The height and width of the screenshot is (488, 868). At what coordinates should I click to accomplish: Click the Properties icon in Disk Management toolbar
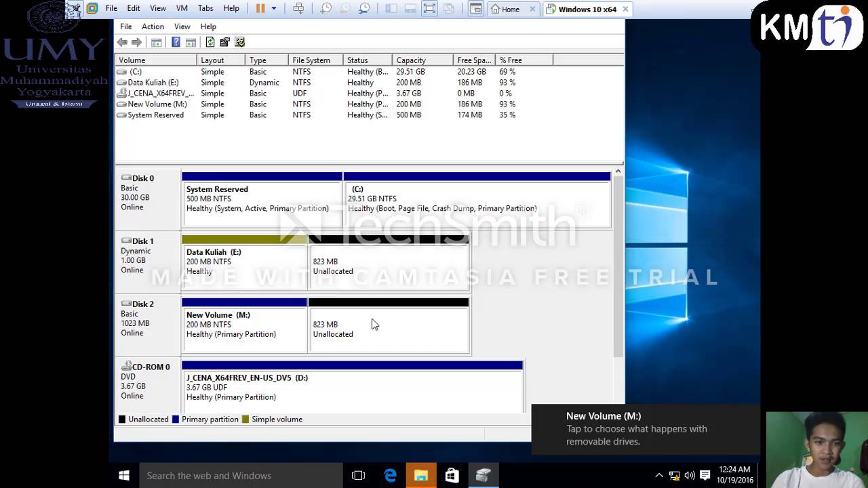tap(224, 42)
